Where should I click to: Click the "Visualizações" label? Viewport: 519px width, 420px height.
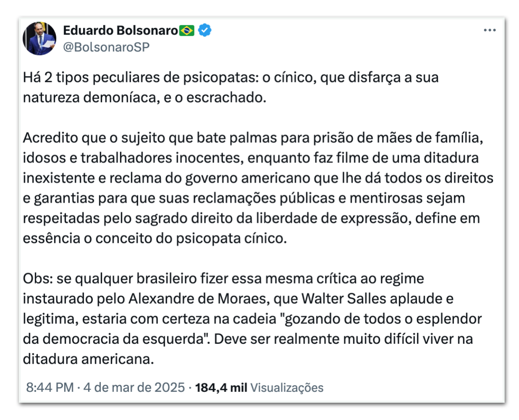click(x=287, y=387)
